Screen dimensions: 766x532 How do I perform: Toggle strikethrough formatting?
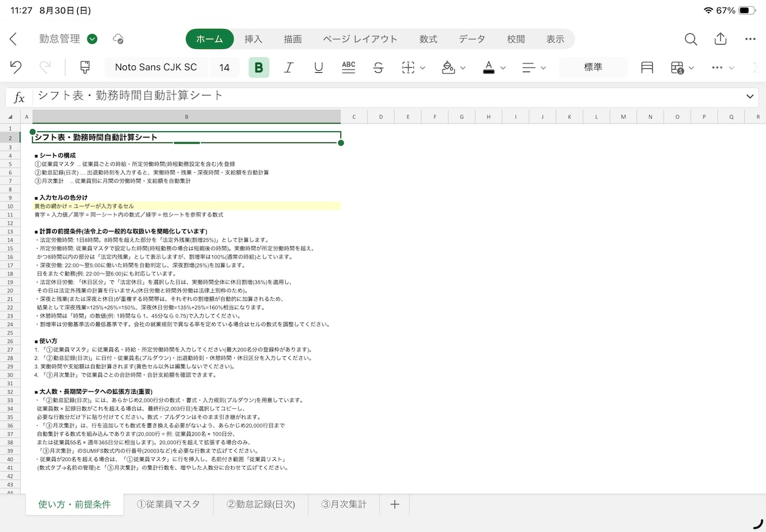tap(378, 67)
